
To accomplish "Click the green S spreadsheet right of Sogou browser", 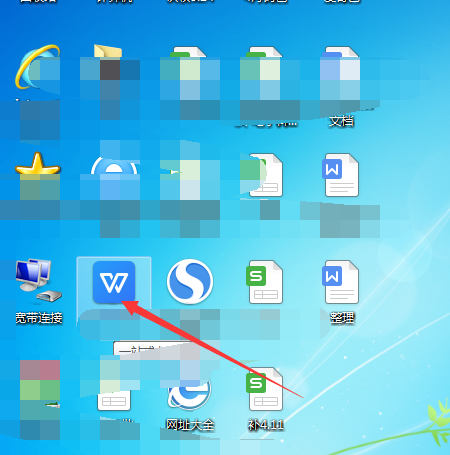I will pos(266,282).
